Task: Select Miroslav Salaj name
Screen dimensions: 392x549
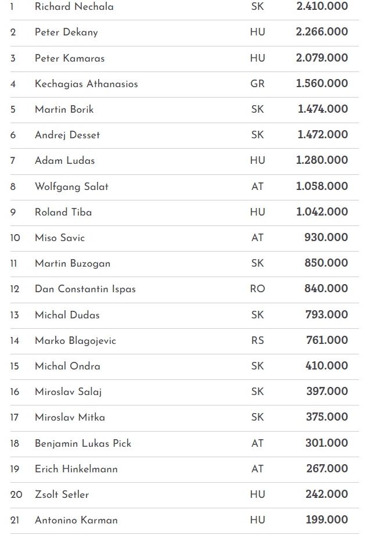Action: pos(68,392)
